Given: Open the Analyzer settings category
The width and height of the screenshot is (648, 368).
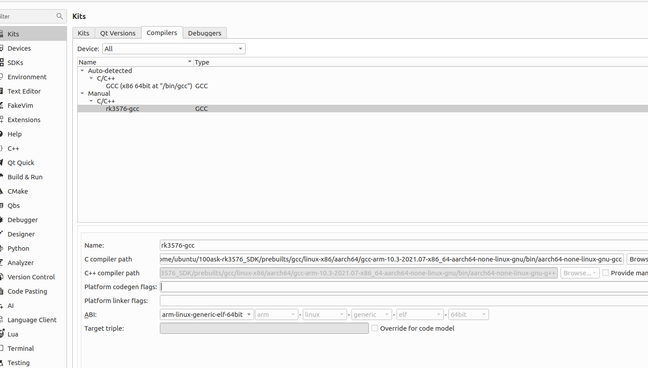Looking at the screenshot, I should [x=33, y=263].
